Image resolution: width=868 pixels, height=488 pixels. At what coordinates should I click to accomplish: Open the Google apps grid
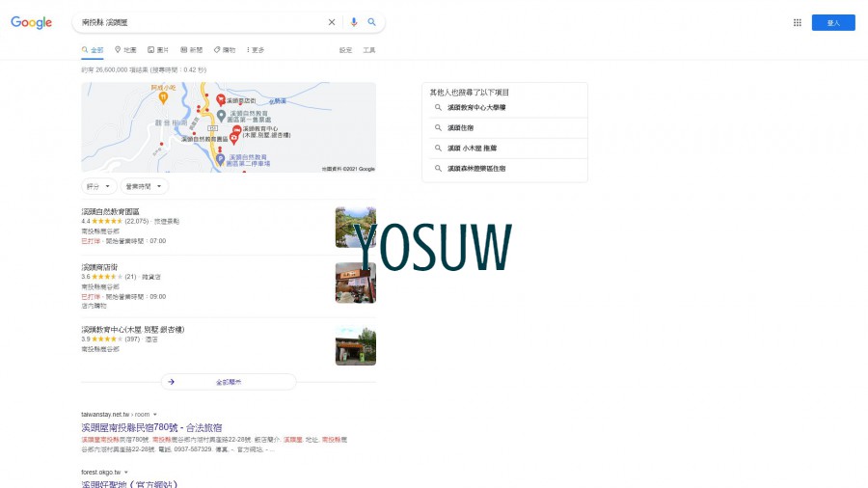point(798,22)
